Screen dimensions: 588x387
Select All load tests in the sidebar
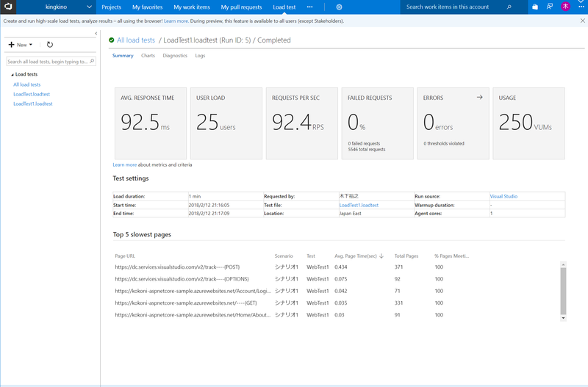click(27, 84)
